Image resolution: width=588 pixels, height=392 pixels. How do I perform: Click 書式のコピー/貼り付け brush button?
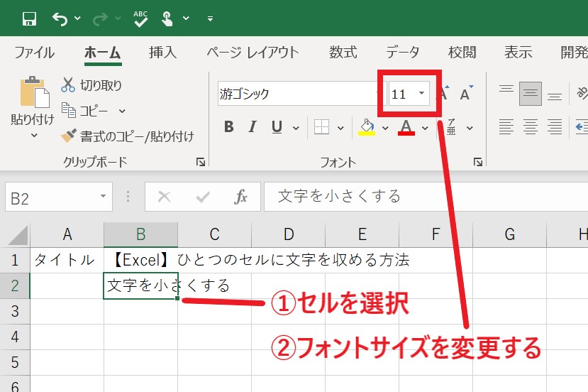[x=128, y=136]
